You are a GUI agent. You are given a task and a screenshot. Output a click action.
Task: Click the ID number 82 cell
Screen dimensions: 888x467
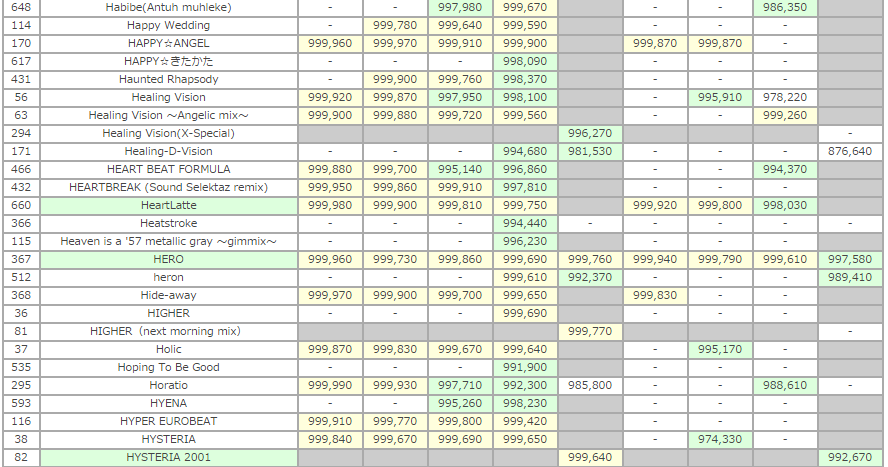(21, 457)
